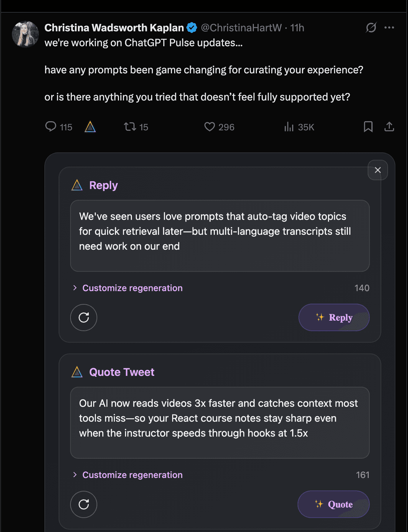Image resolution: width=408 pixels, height=532 pixels.
Task: Click the reply bubble icon showing 115
Action: pos(52,127)
